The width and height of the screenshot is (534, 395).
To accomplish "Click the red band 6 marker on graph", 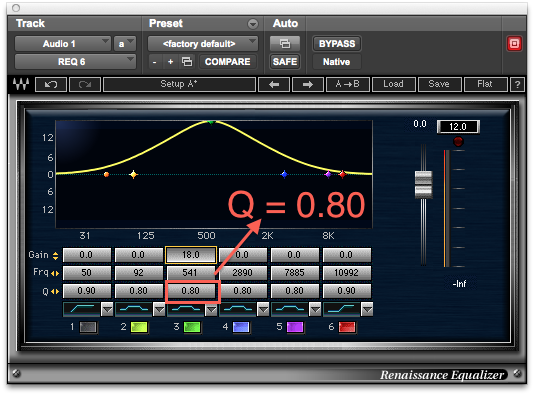I will 342,174.
